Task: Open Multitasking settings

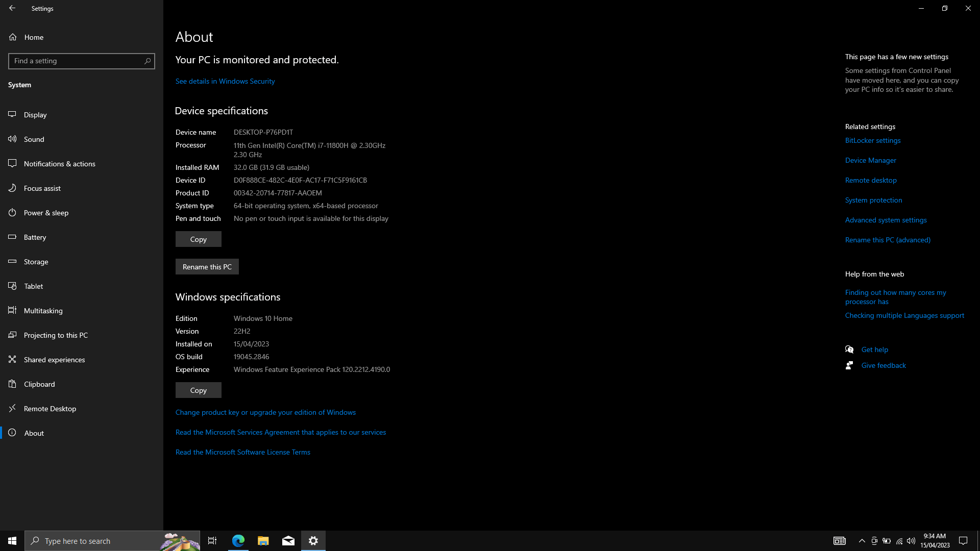Action: (82, 311)
